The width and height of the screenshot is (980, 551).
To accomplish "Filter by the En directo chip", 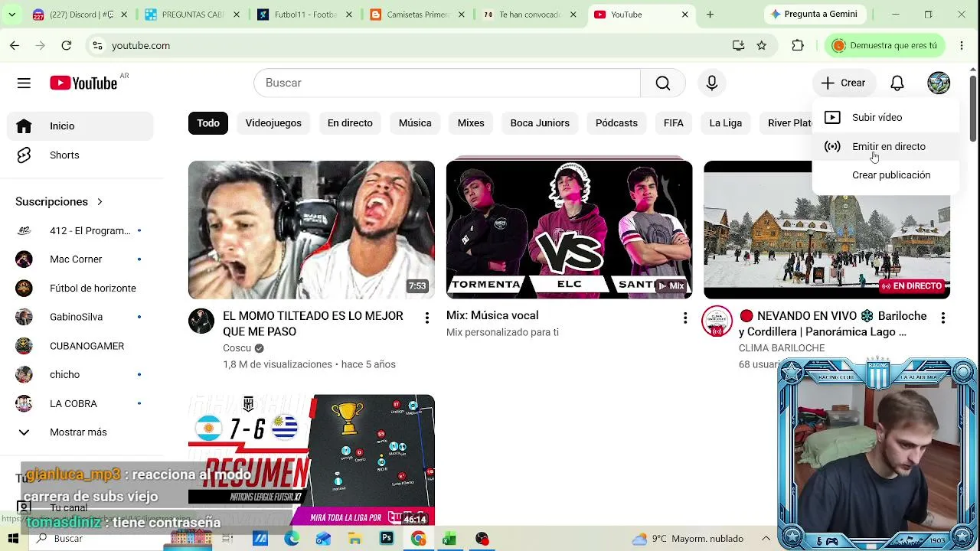I will click(350, 123).
